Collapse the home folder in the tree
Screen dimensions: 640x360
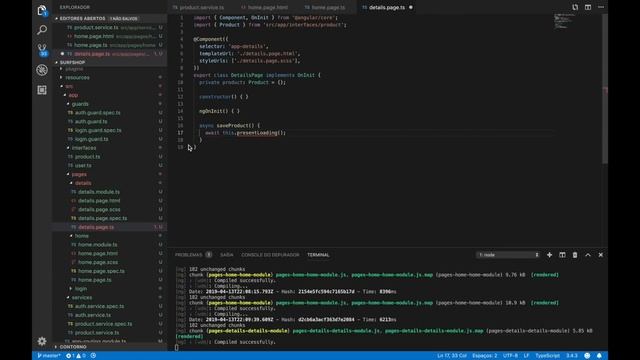[x=82, y=236]
